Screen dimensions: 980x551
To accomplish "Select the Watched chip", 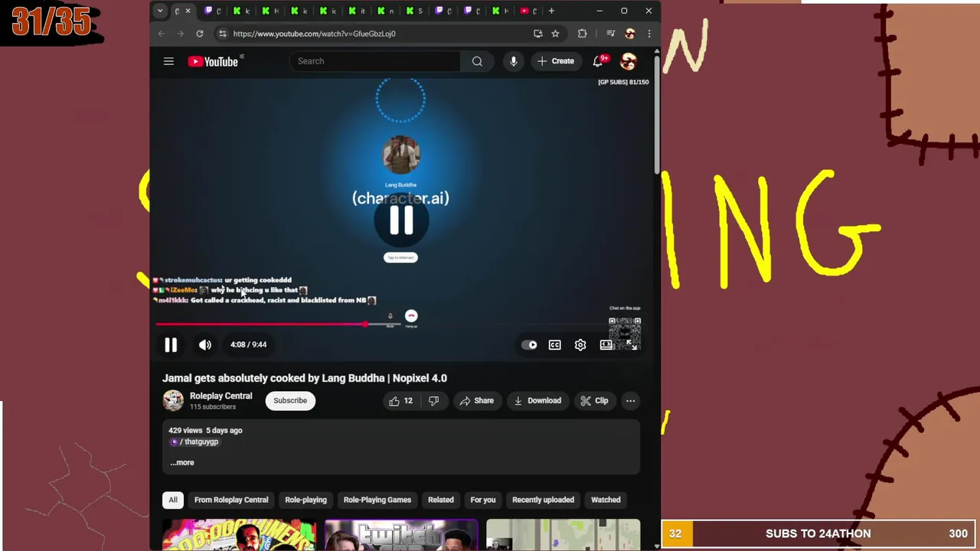I will 606,500.
